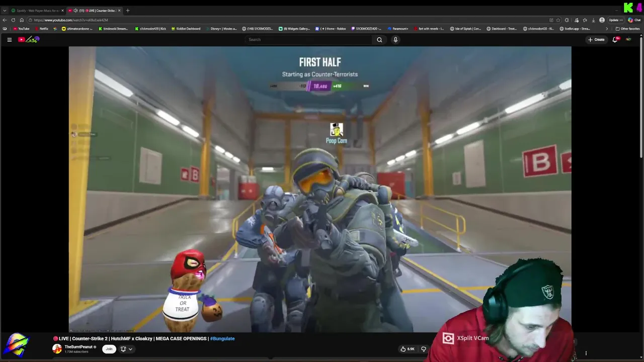The height and width of the screenshot is (362, 644).
Task: Click the YouTube search magnifier button
Action: tap(379, 40)
